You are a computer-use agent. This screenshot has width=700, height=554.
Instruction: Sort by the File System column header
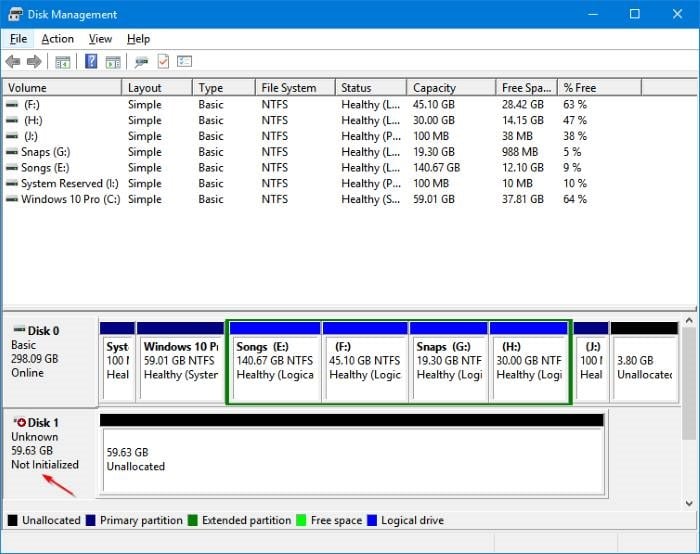pos(296,87)
